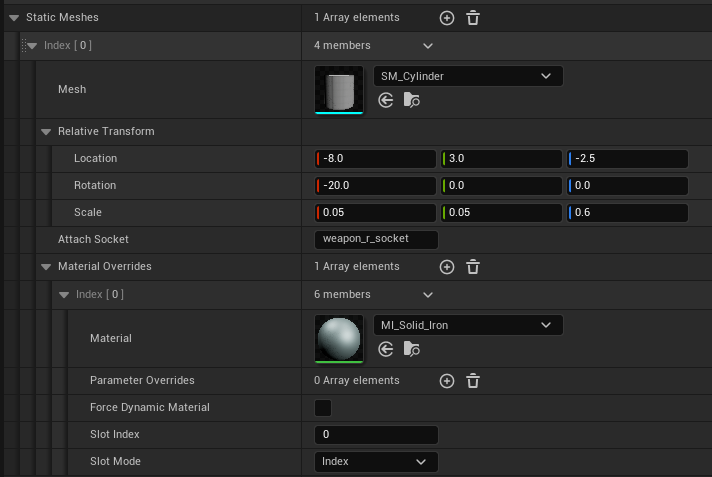Viewport: 712px width, 477px height.
Task: Edit Scale Y value 0.05
Action: pyautogui.click(x=501, y=213)
